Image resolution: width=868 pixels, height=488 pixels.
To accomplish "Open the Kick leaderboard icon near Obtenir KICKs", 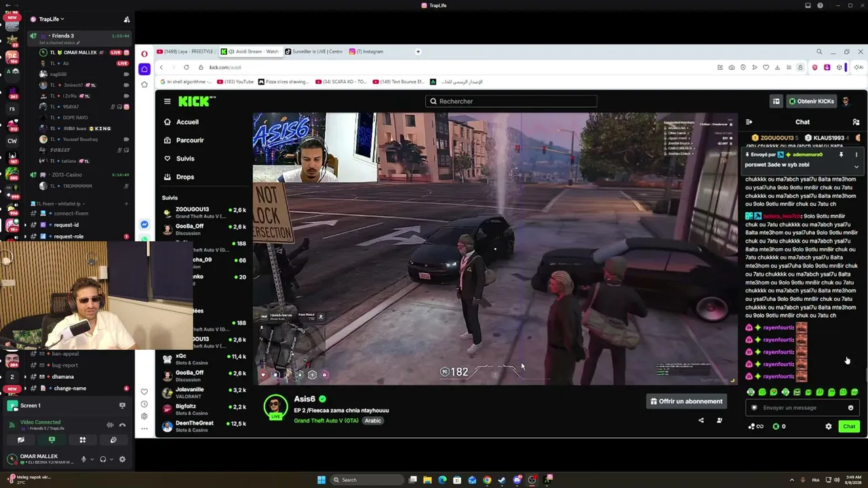I will (x=776, y=101).
